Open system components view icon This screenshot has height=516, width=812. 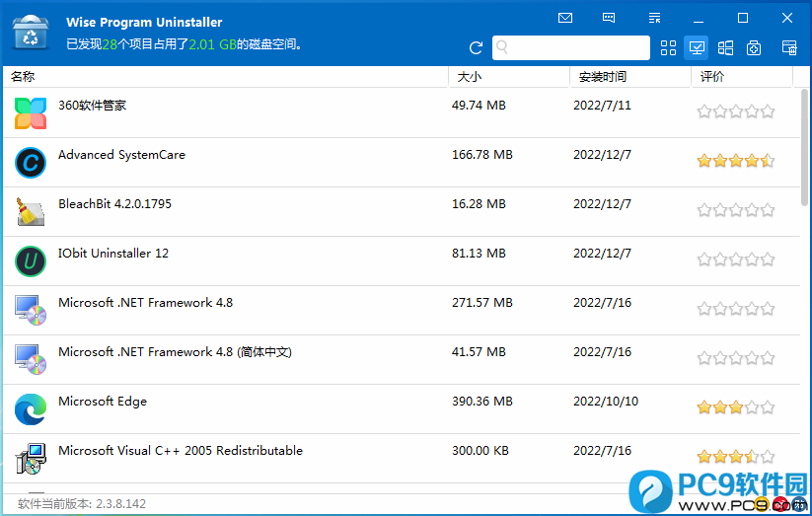tap(754, 48)
